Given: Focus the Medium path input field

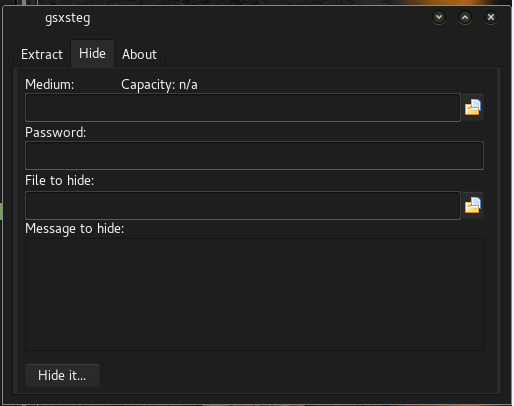Looking at the screenshot, I should [243, 108].
